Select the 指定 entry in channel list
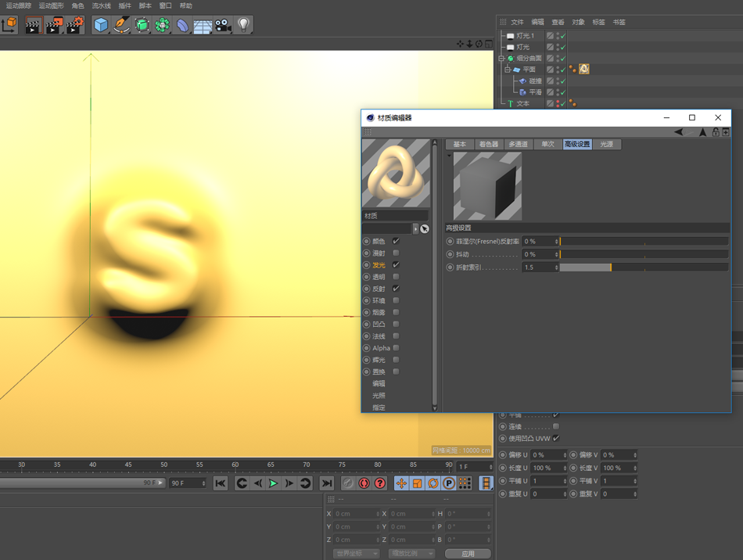743x560 pixels. tap(379, 407)
